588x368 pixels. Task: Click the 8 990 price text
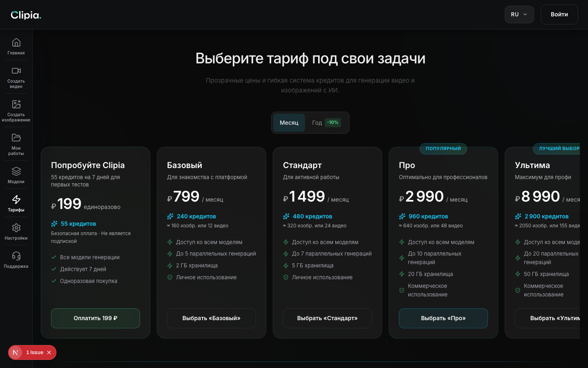coord(540,197)
